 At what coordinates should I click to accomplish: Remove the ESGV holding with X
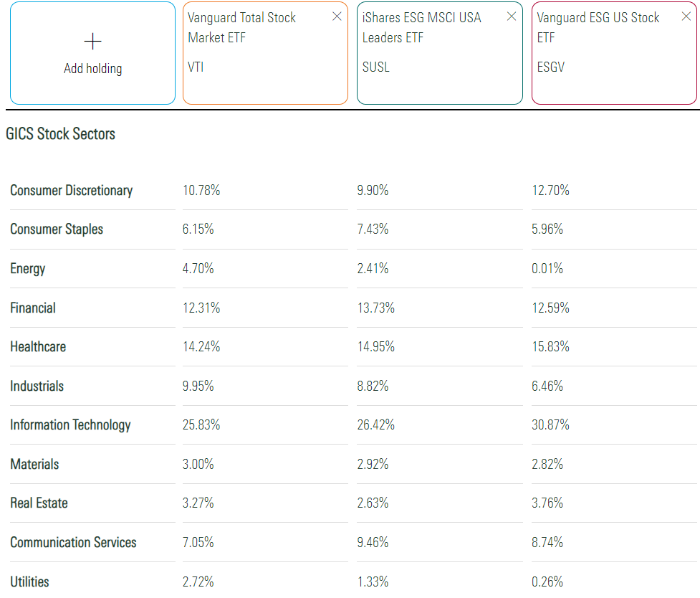tap(686, 16)
